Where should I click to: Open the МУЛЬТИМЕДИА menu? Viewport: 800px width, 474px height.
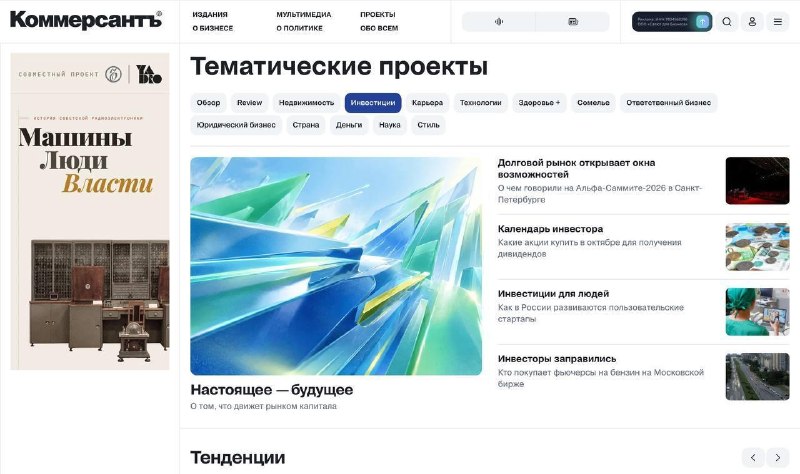(x=304, y=15)
